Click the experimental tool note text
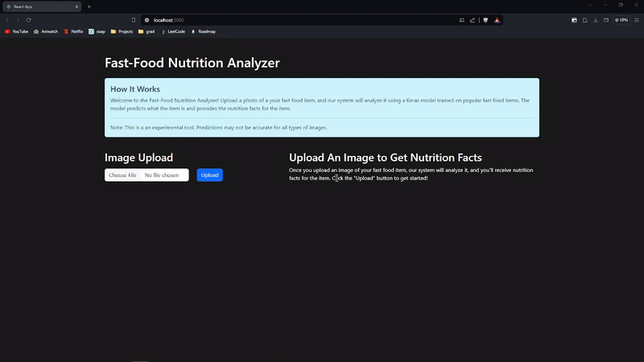 (218, 128)
